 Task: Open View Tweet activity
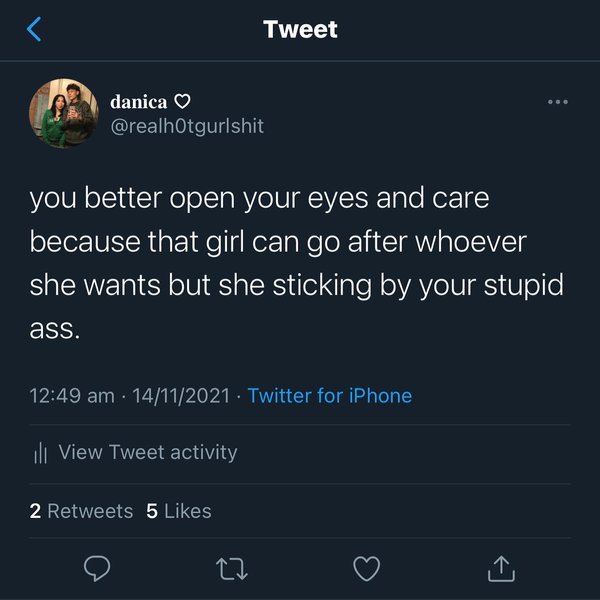pyautogui.click(x=147, y=452)
